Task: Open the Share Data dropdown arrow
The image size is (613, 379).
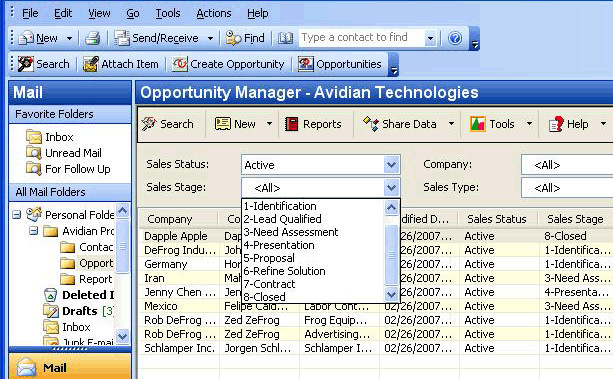Action: click(451, 124)
